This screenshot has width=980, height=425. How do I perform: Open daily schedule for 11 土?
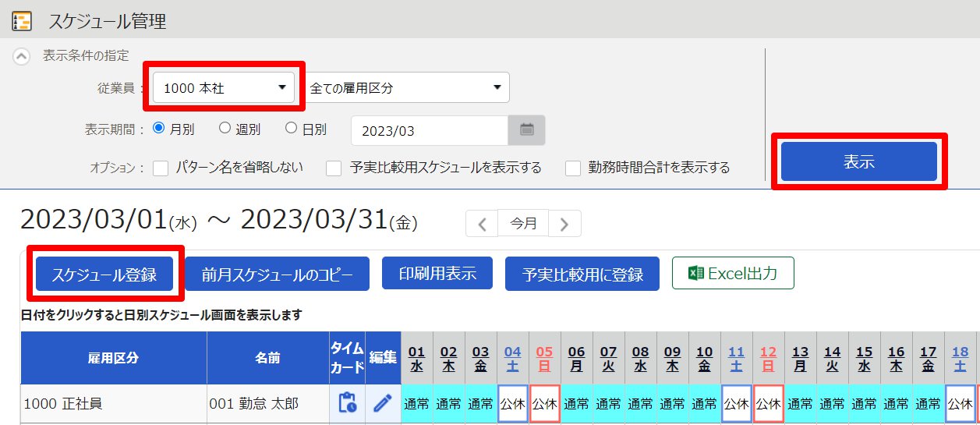737,358
